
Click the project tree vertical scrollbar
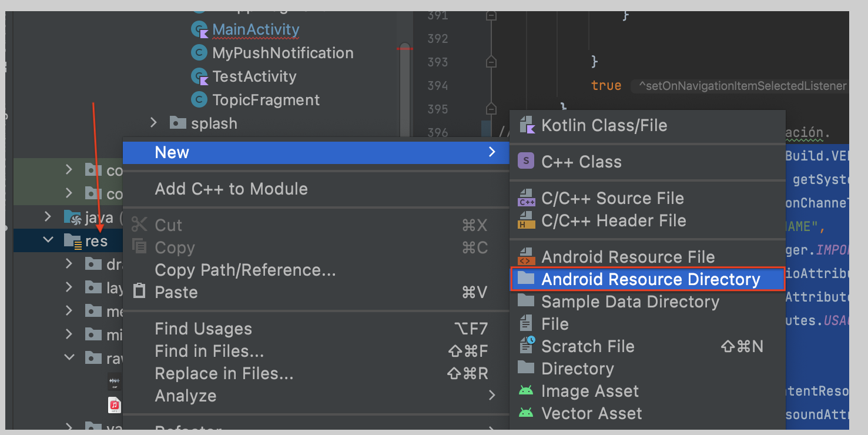tap(405, 88)
